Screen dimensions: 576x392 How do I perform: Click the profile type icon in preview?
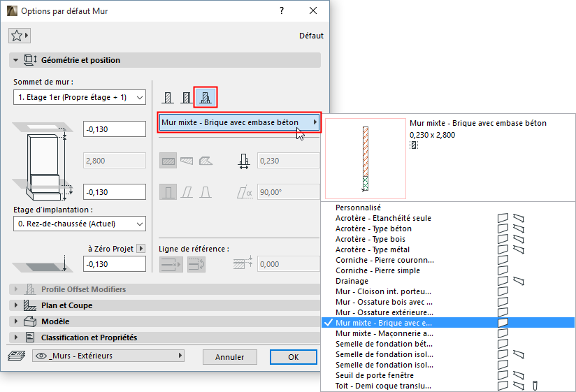(414, 145)
